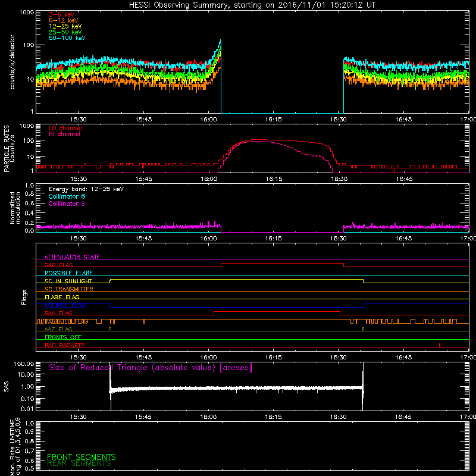
Task: Click the 100.00 tick label on SAS axis
Action: [x=24, y=364]
